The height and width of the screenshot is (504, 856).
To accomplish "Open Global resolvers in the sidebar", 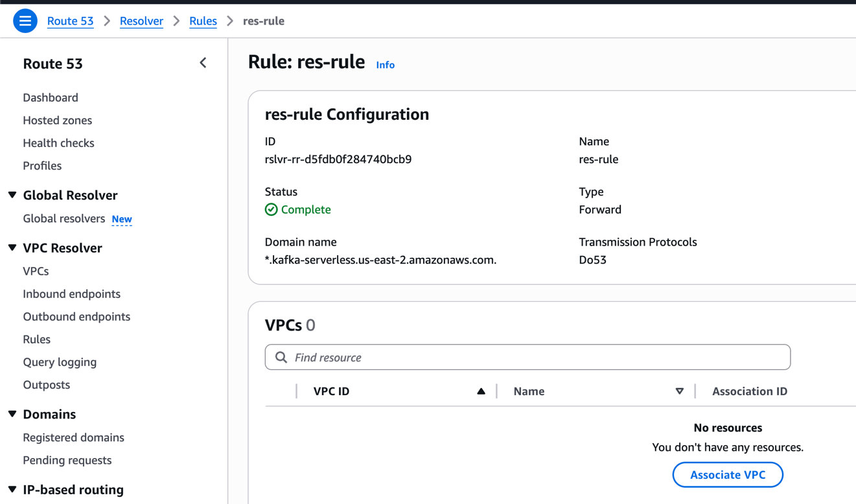I will click(x=64, y=219).
